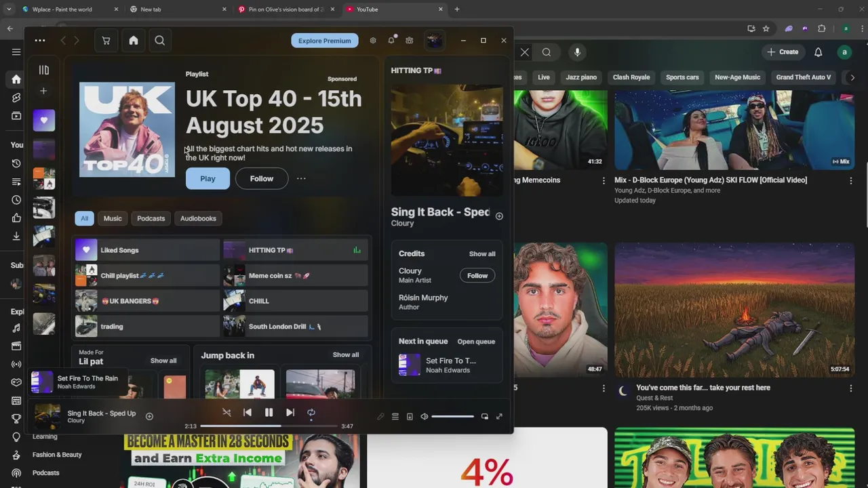868x488 pixels.
Task: Go back using Spotify's back arrow
Action: tap(63, 41)
